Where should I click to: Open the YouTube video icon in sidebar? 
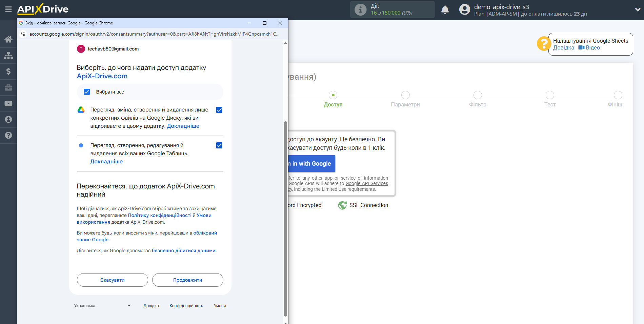coord(8,103)
